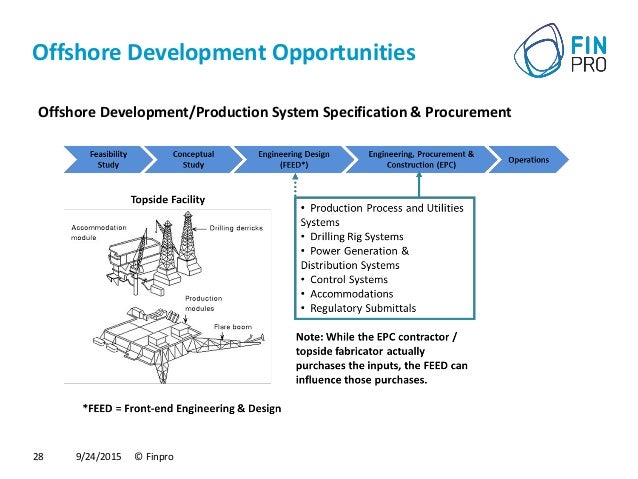Image resolution: width=638 pixels, height=479 pixels.
Task: Click the Accommodation module label
Action: coord(98,232)
